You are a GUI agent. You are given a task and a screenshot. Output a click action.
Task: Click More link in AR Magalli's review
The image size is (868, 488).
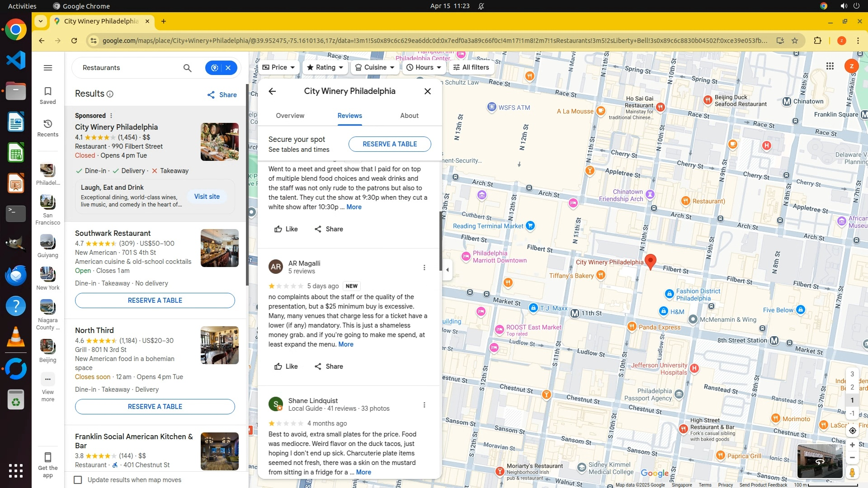click(346, 344)
